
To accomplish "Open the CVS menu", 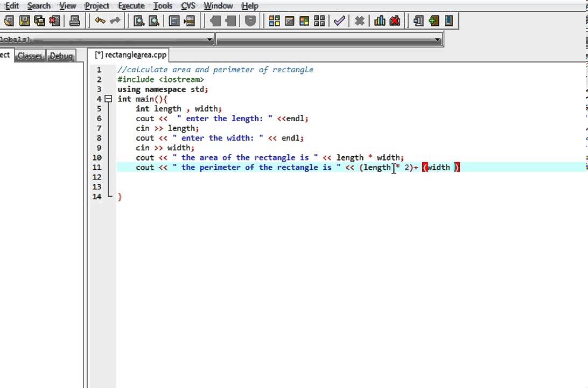I will click(188, 5).
